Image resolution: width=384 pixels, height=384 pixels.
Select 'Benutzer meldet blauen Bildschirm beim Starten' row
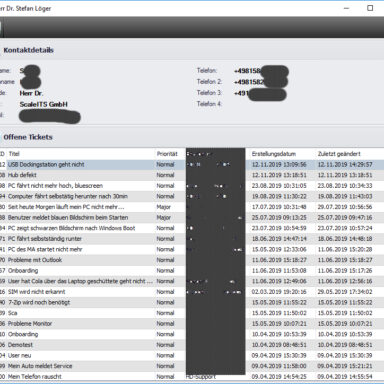pyautogui.click(x=192, y=218)
